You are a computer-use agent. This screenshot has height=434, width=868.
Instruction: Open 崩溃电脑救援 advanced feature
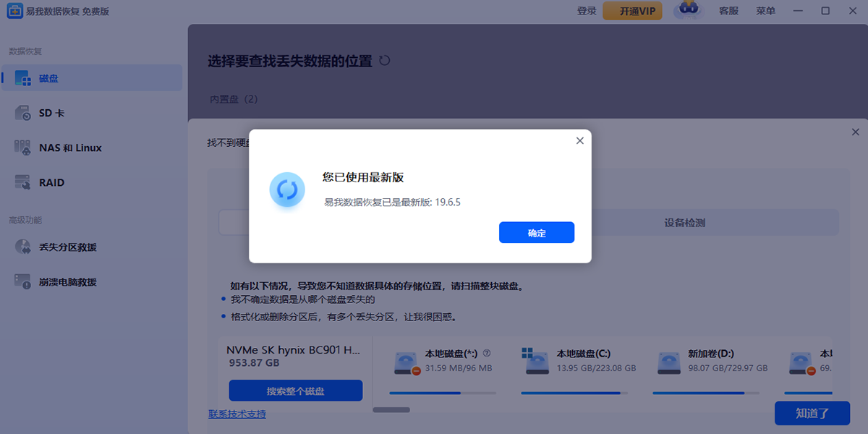coord(65,281)
